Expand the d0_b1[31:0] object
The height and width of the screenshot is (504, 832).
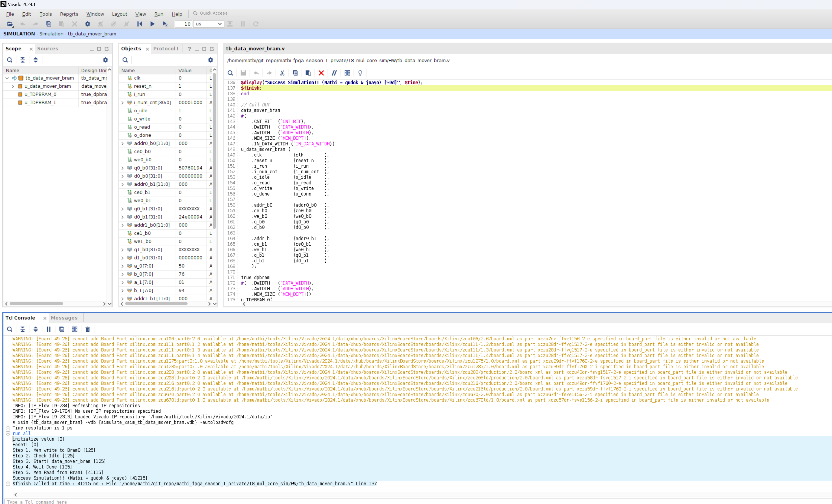click(123, 217)
